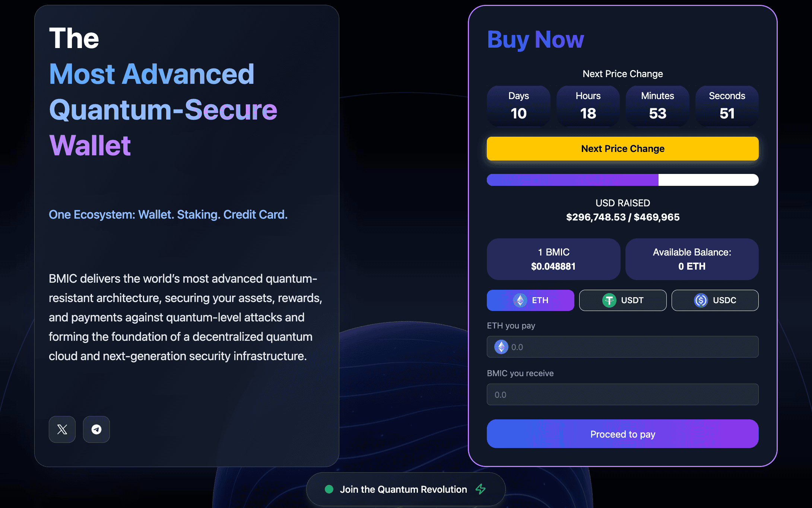Switch payment to USDT
812x508 pixels.
click(623, 300)
